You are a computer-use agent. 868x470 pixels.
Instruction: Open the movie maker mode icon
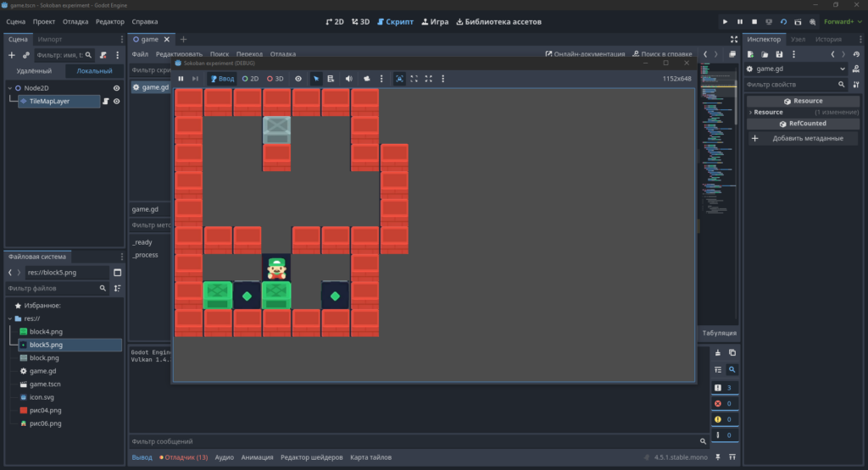(812, 21)
